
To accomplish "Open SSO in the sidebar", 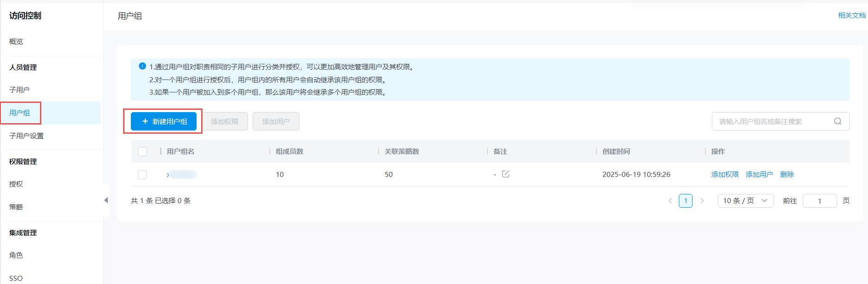I will 16,278.
